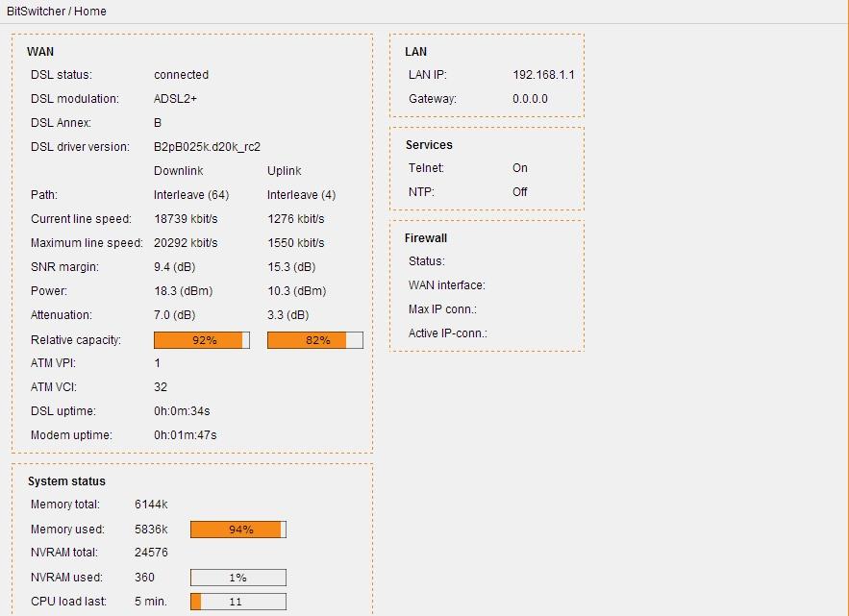Click SNR margin value 15.3 (dB)
Screen dimensions: 849x616
tap(291, 267)
